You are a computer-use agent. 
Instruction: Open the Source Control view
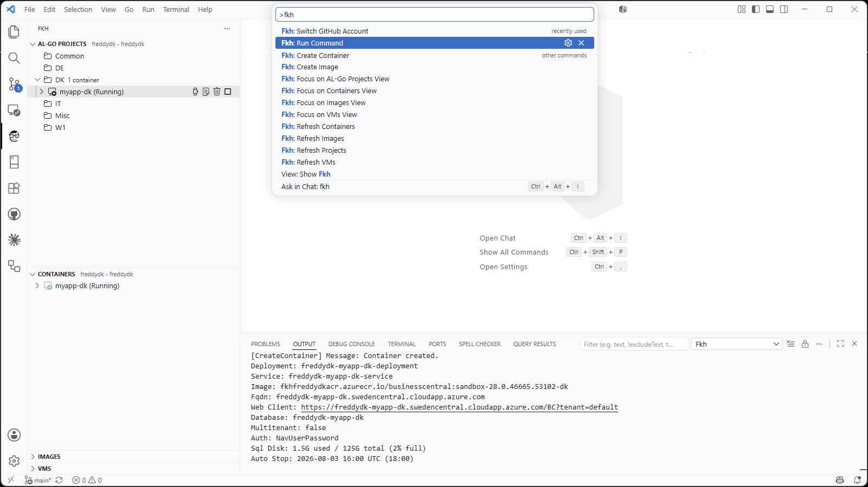point(14,84)
